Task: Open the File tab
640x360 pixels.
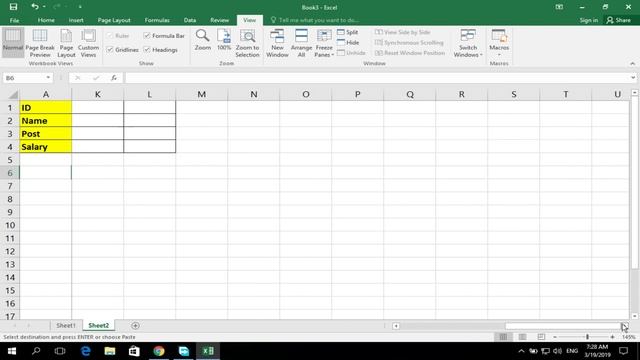Action: (x=14, y=20)
